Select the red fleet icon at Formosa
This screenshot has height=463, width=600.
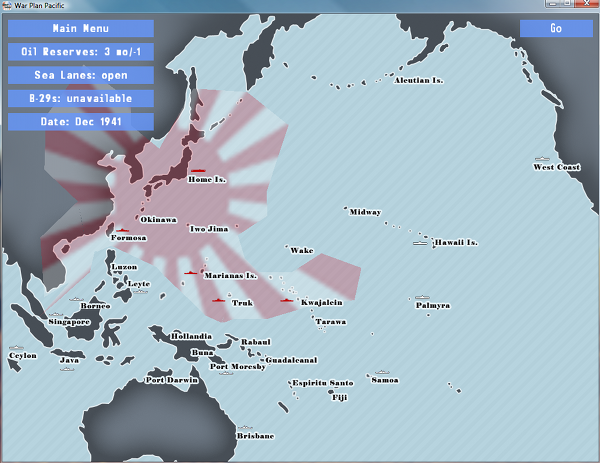click(122, 230)
